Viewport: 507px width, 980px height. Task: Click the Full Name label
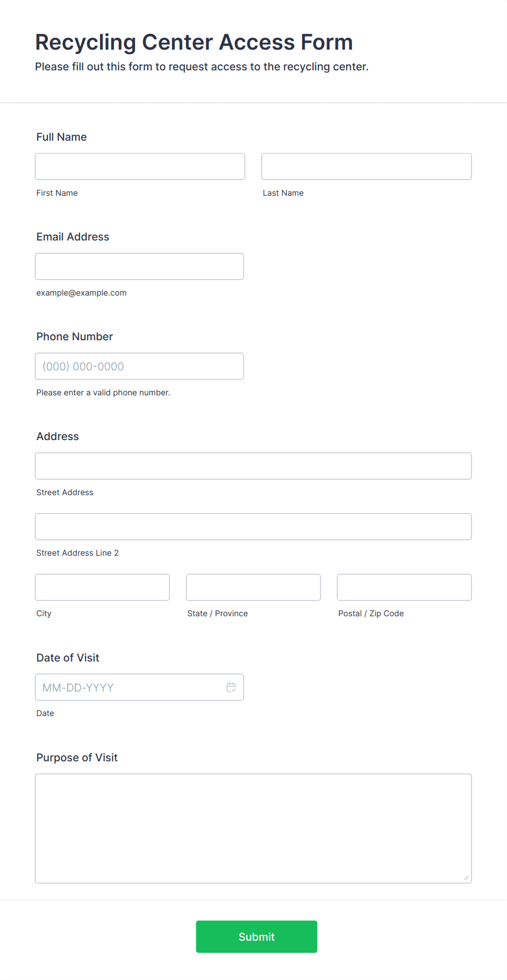62,137
